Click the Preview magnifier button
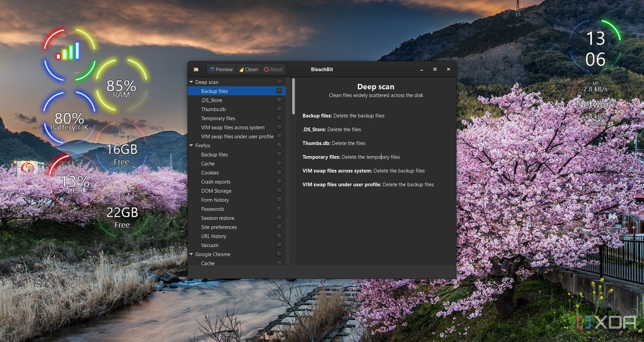Viewport: 644px width, 342px height. [221, 69]
